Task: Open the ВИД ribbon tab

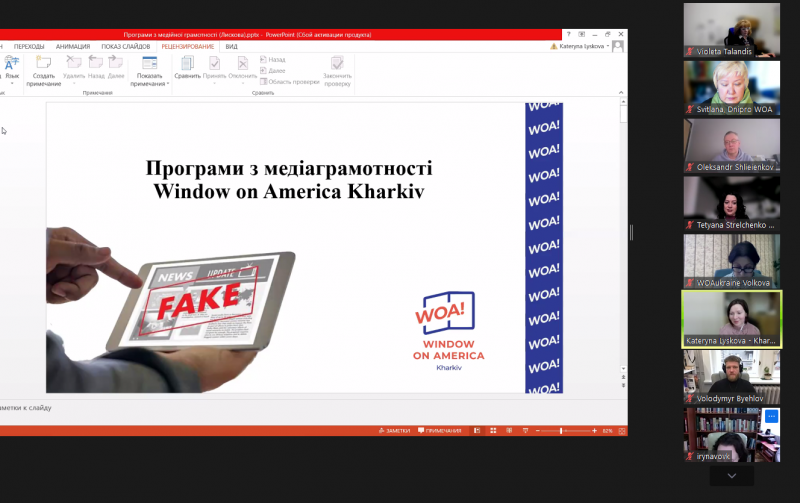Action: pos(231,46)
